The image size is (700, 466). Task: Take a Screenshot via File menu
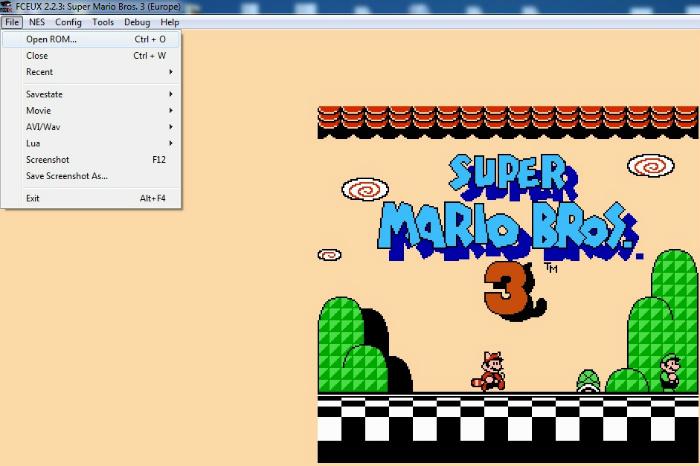point(91,159)
